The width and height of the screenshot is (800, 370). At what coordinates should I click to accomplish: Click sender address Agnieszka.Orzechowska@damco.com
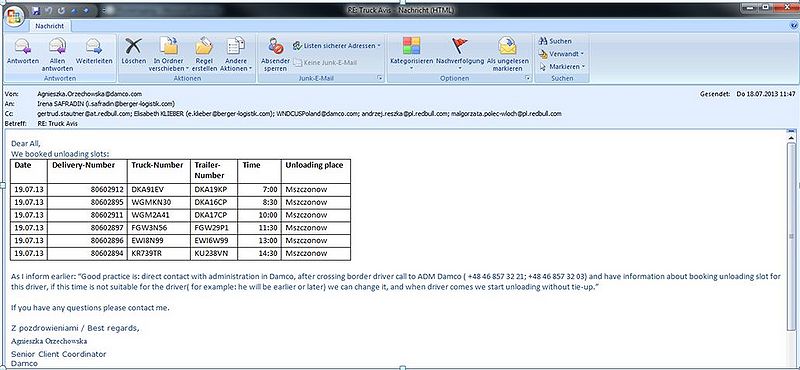[89, 94]
